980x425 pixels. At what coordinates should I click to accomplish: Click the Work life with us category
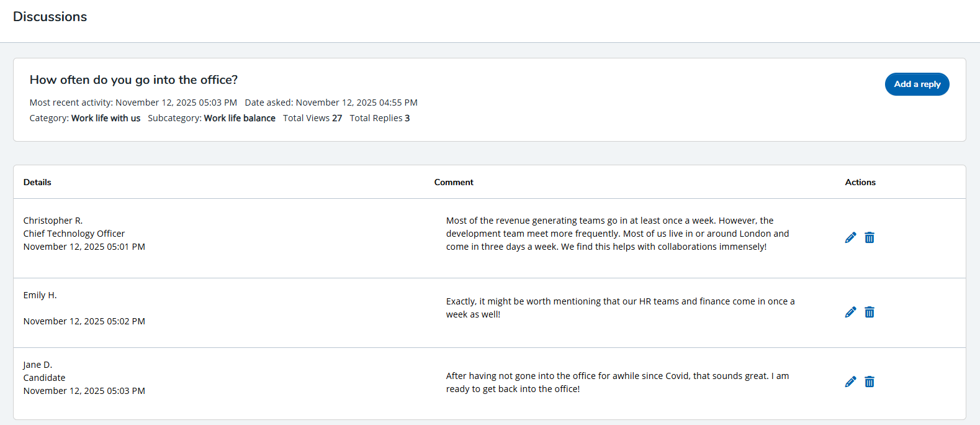pyautogui.click(x=106, y=118)
